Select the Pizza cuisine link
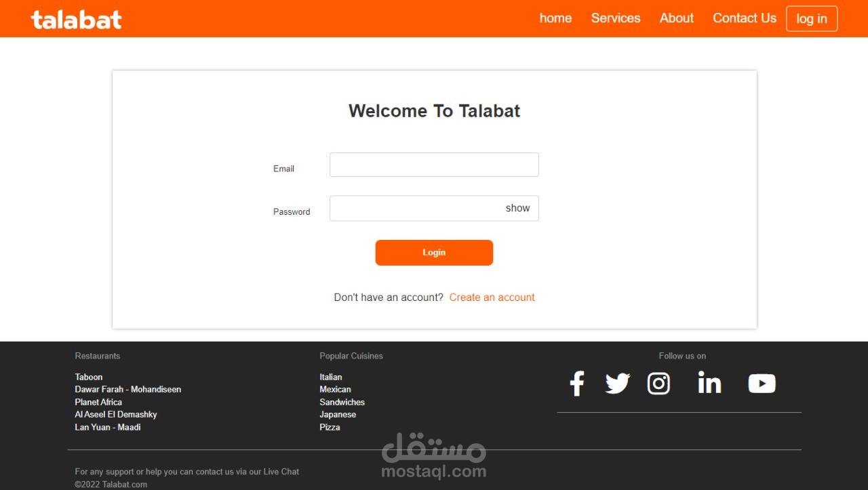868x490 pixels. [x=330, y=427]
